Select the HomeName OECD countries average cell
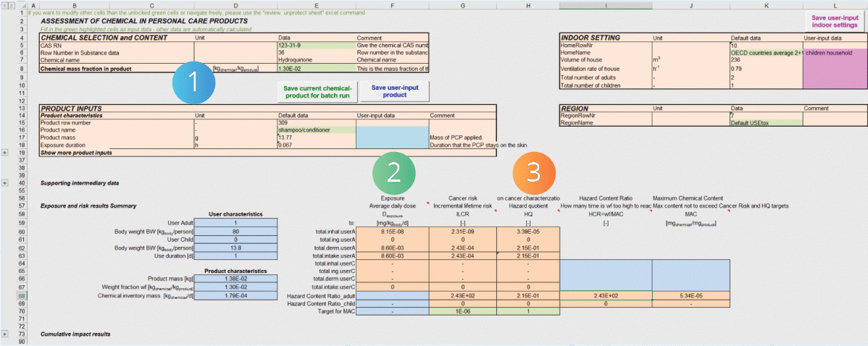This screenshot has width=868, height=346. (x=765, y=53)
